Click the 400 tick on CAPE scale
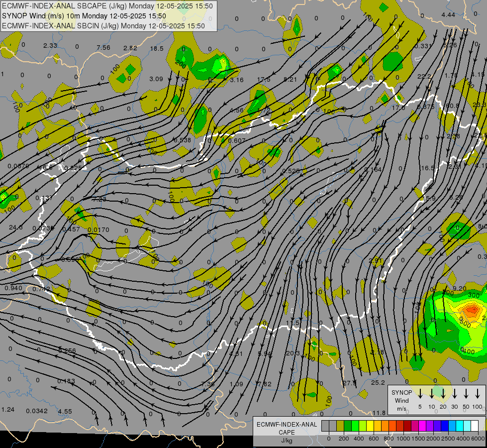Image resolution: width=487 pixels, height=448 pixels. (x=359, y=439)
